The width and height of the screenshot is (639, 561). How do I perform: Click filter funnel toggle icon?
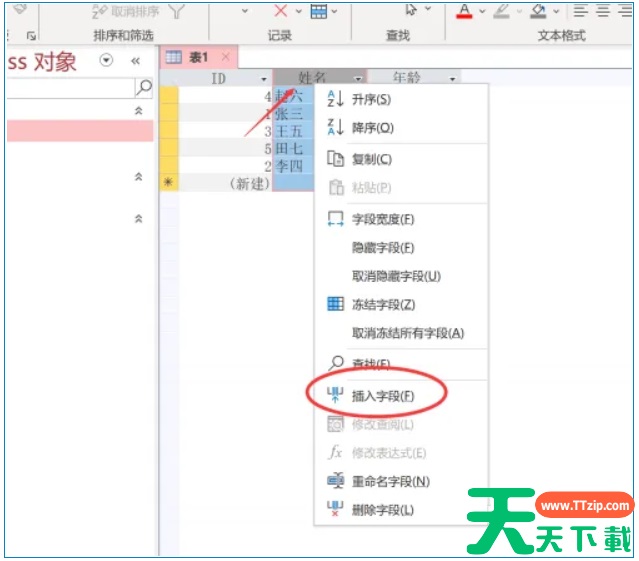176,11
